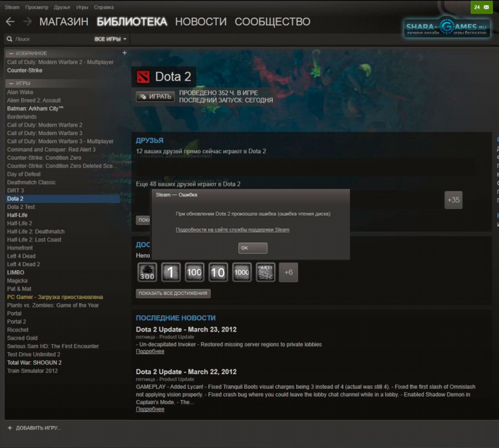Select Counter-Strike in favorites
499x448 pixels.
(25, 71)
